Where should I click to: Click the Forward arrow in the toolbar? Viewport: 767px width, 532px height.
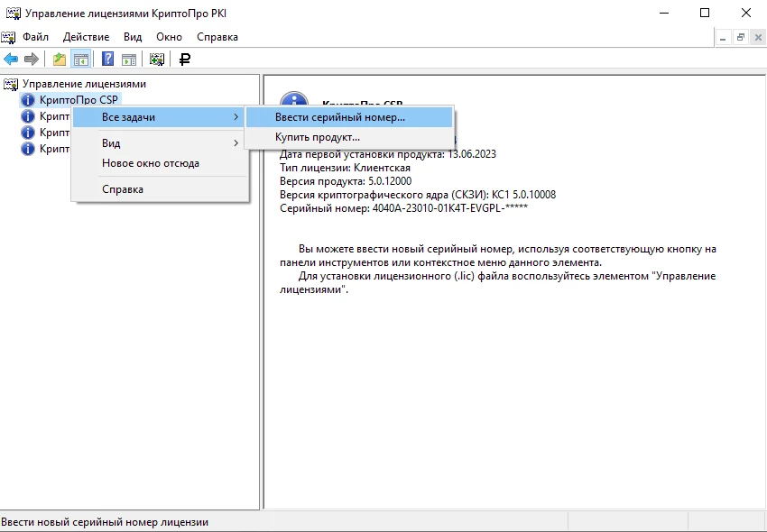[32, 60]
